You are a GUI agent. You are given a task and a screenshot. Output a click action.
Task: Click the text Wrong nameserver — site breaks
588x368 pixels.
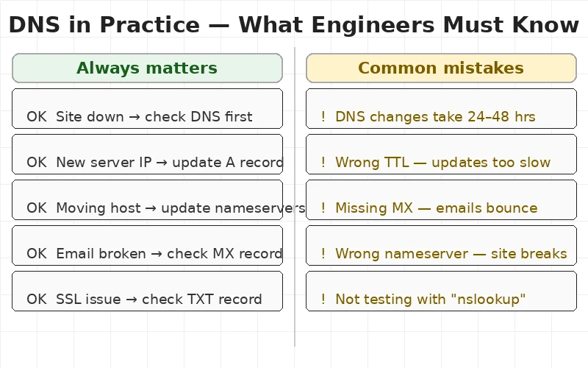coord(451,254)
